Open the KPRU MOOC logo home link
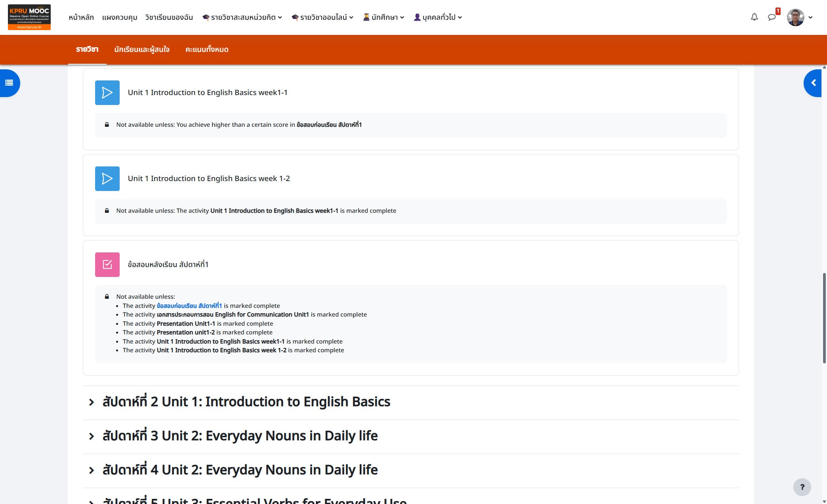Screen dimensions: 827x504 pos(29,17)
